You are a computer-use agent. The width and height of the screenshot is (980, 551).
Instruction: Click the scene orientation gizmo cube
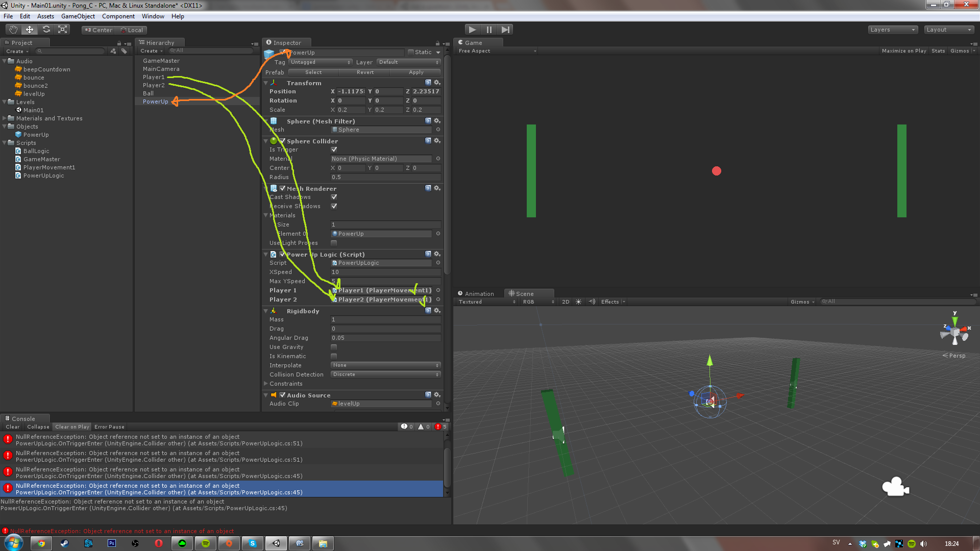tap(955, 333)
